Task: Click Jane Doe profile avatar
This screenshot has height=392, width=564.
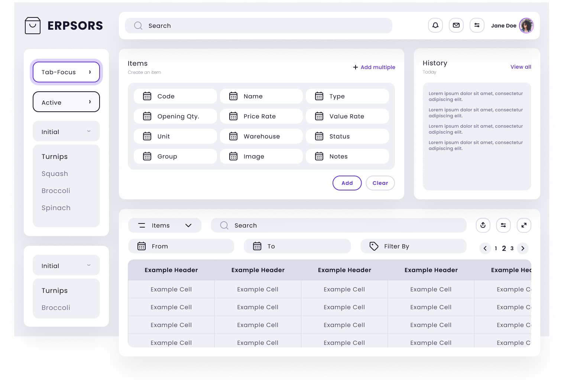Action: click(x=526, y=26)
